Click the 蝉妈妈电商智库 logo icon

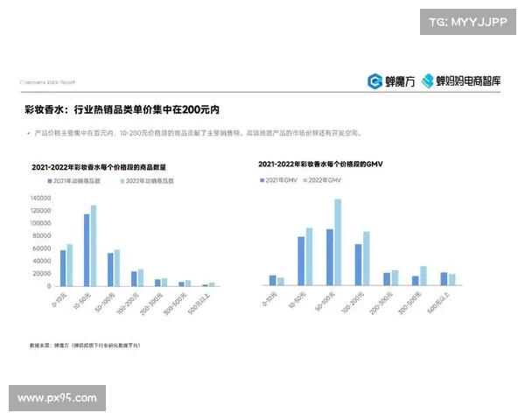[x=427, y=81]
